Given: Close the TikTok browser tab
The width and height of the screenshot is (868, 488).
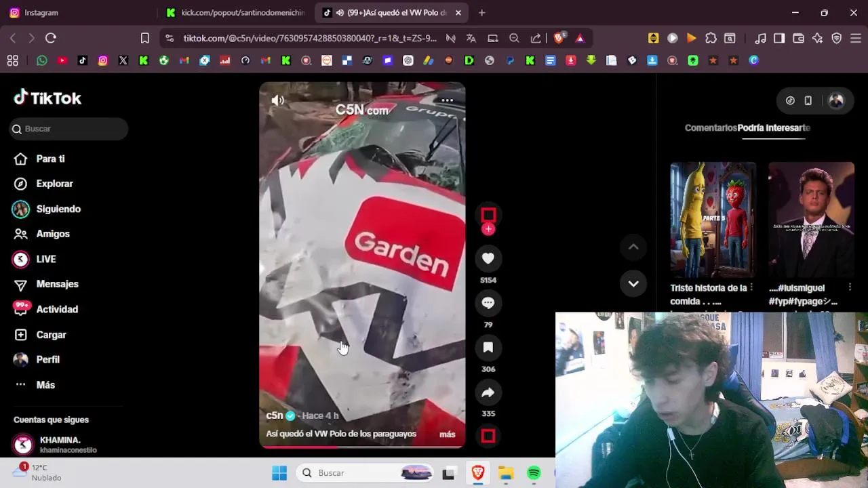Looking at the screenshot, I should click(x=458, y=12).
